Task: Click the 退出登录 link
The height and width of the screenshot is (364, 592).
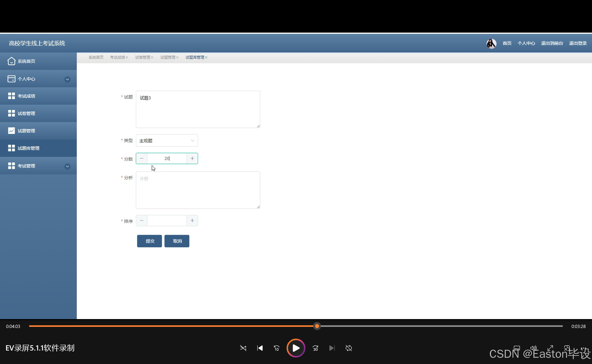Action: coord(578,43)
